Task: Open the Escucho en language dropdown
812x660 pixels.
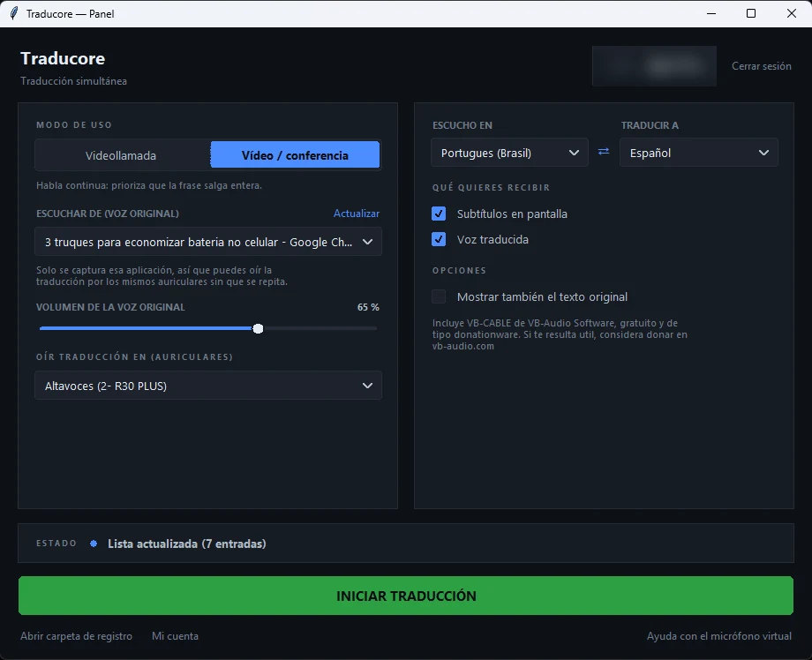Action: (509, 152)
